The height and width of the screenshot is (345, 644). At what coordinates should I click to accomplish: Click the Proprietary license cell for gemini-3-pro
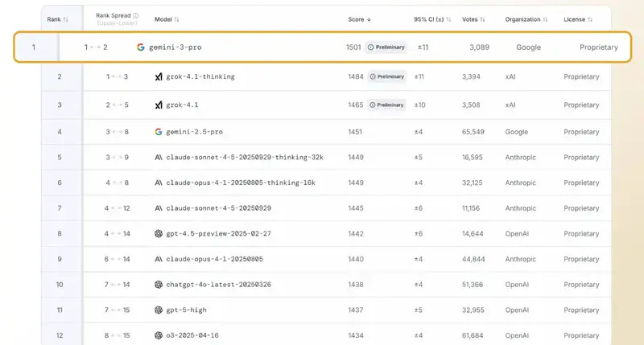point(599,47)
